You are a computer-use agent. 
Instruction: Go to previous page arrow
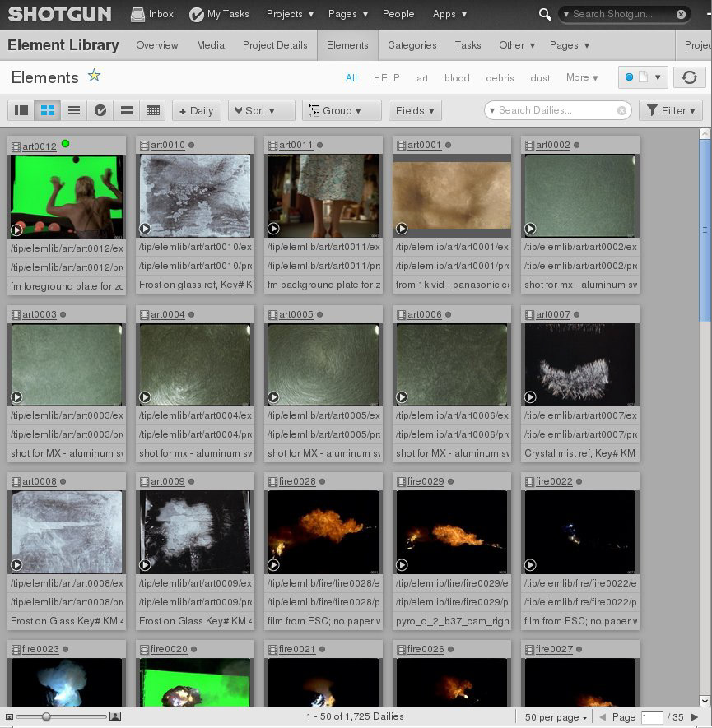click(603, 717)
